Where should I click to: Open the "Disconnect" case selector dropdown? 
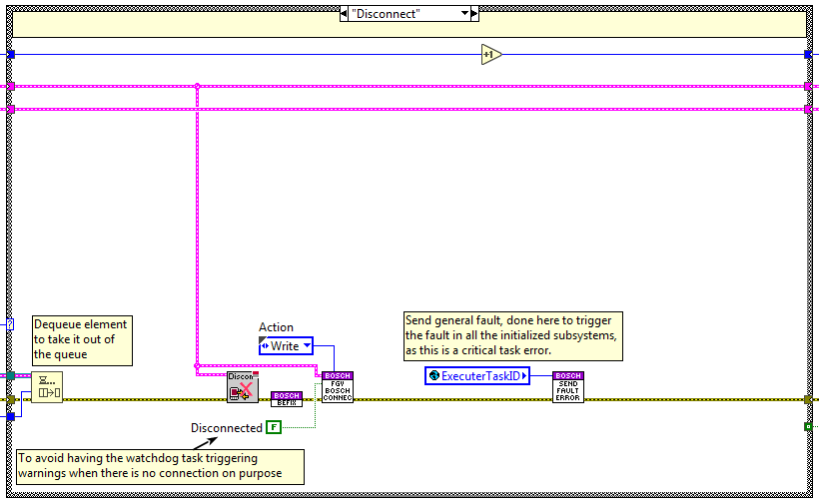tap(464, 14)
